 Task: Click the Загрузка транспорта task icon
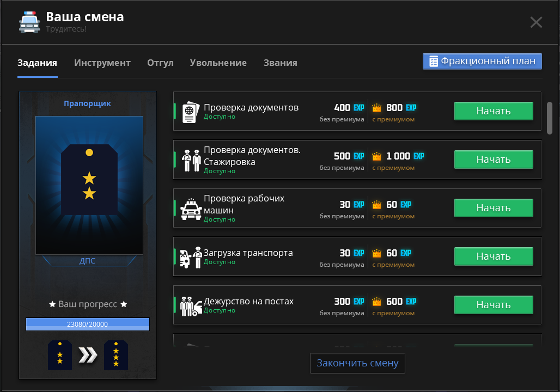[x=190, y=257]
